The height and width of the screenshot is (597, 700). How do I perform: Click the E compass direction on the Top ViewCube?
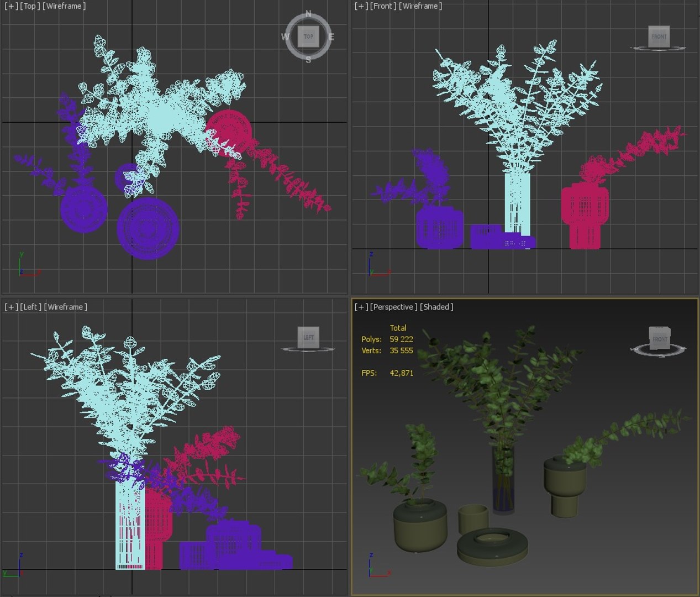tap(331, 37)
